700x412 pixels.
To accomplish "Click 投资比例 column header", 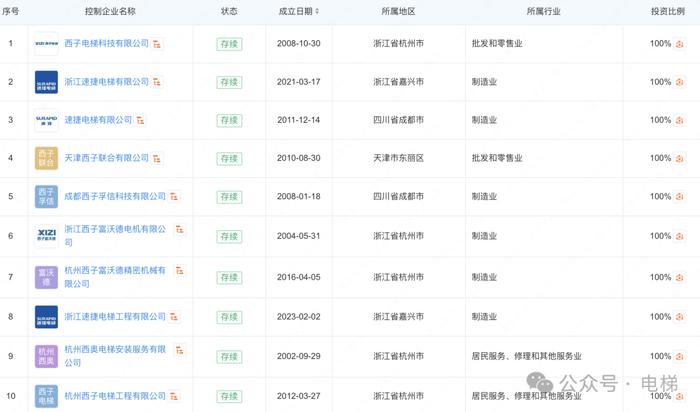I will click(x=667, y=11).
